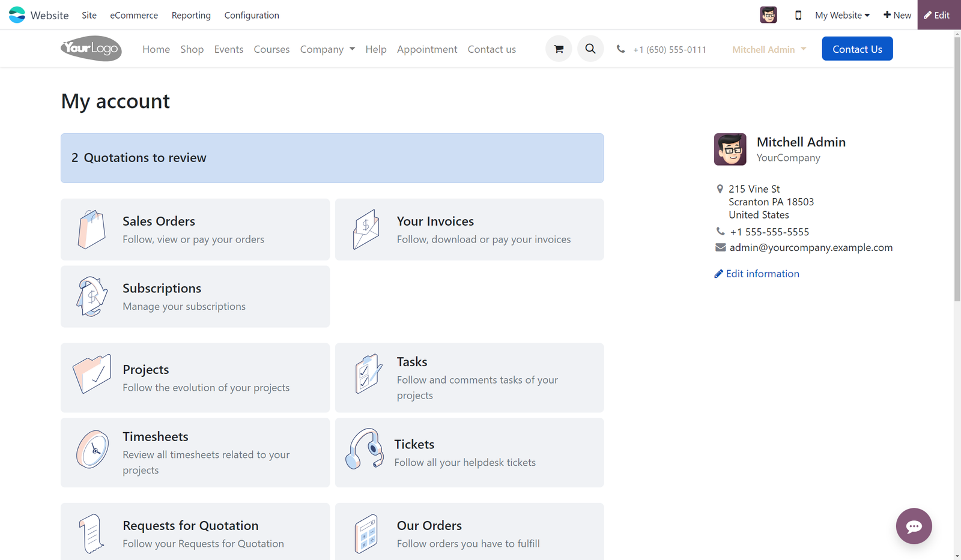Click the blue Contact Us button
This screenshot has width=961, height=560.
pos(857,49)
